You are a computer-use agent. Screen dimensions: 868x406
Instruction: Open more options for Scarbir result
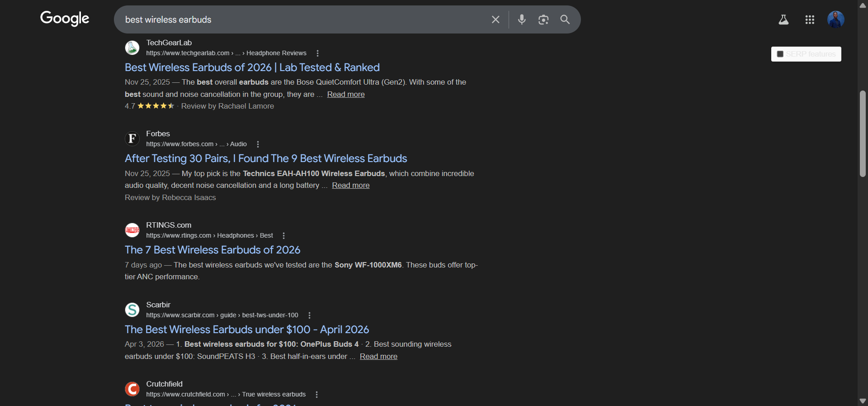point(309,315)
